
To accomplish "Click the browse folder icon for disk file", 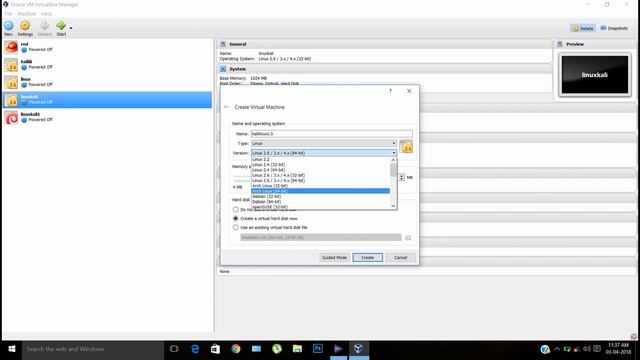I will 408,238.
